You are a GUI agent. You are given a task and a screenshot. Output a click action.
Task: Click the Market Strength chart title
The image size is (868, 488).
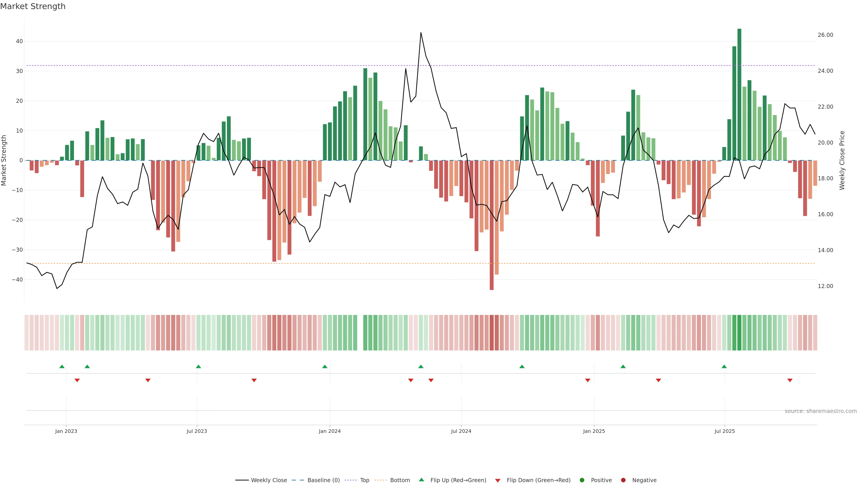pos(33,6)
